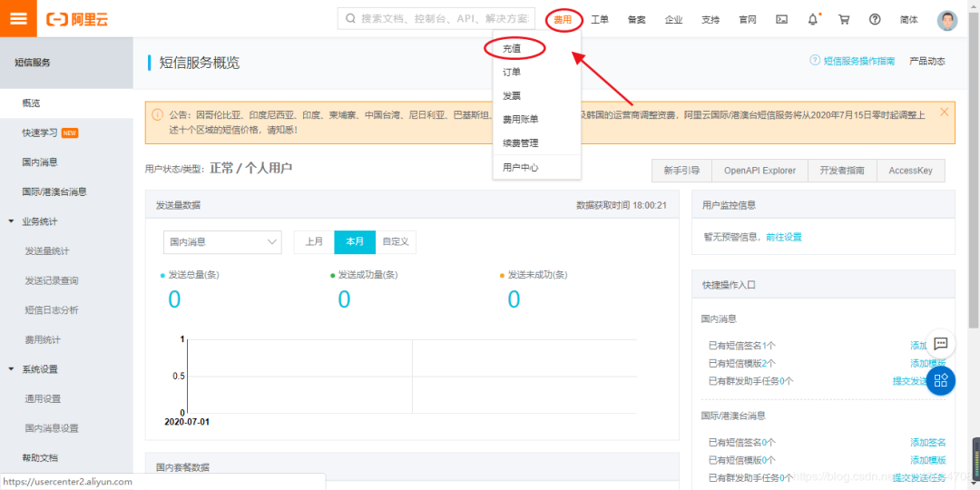Click the 新手引导 button
980x490 pixels.
pyautogui.click(x=681, y=171)
